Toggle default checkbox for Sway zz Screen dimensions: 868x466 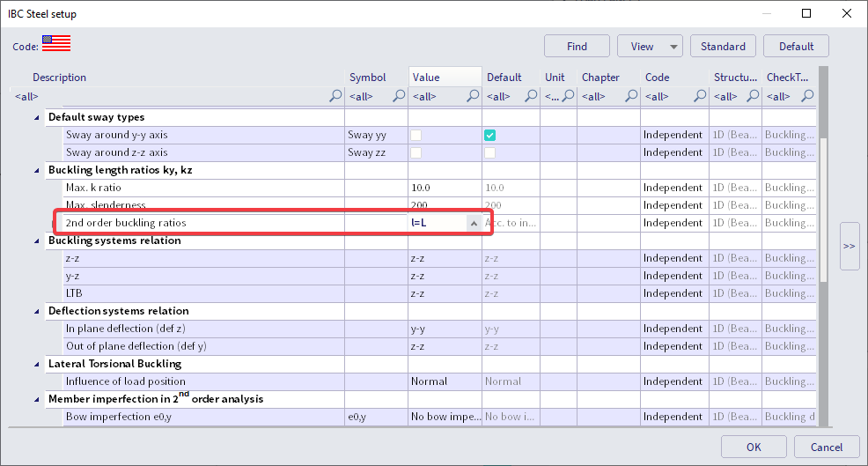490,153
